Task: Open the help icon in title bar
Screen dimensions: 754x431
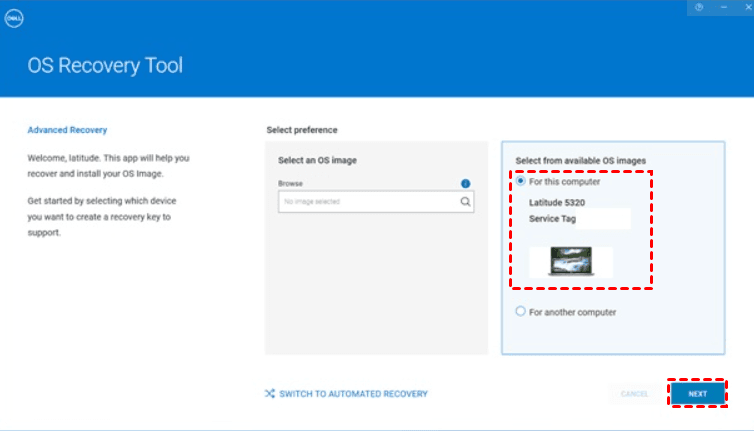Action: [x=699, y=7]
